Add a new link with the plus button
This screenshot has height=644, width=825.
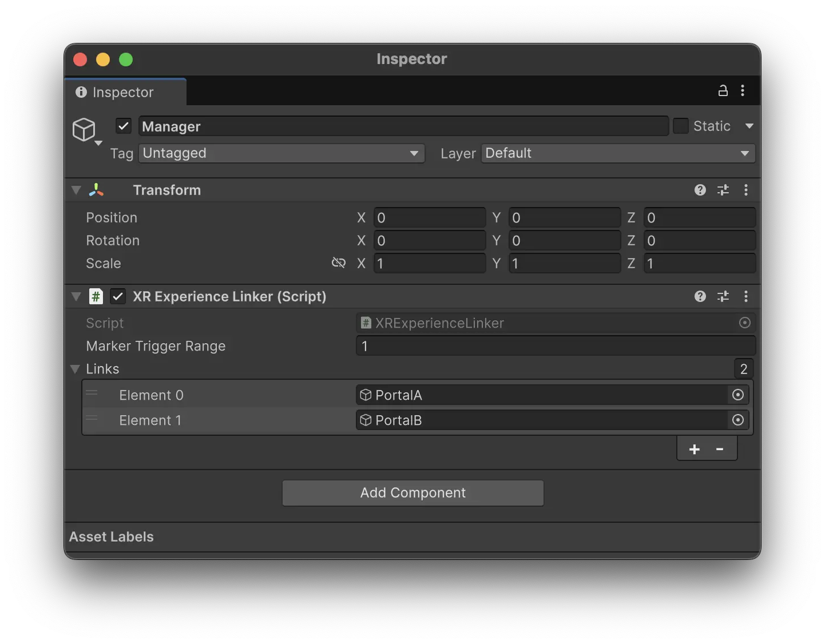(x=694, y=449)
